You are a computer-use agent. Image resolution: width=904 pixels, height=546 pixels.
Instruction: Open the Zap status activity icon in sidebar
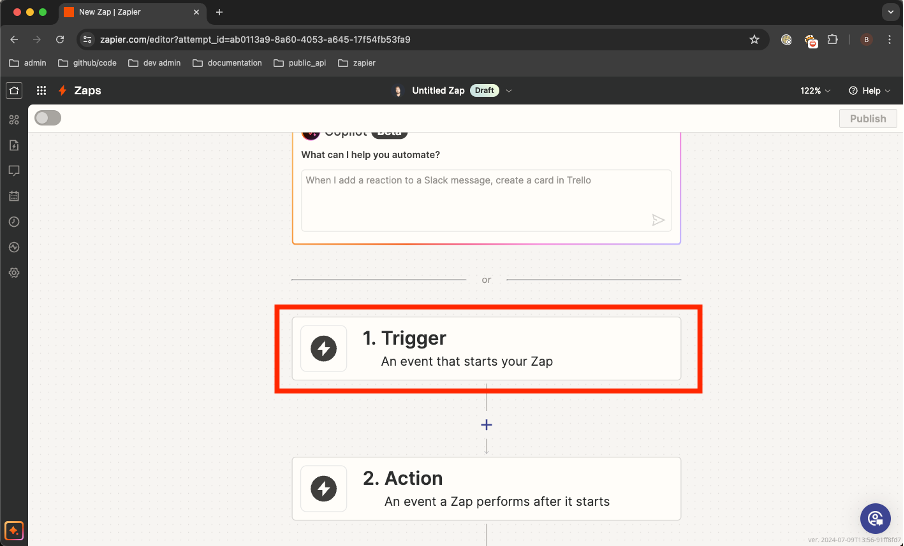(x=14, y=247)
